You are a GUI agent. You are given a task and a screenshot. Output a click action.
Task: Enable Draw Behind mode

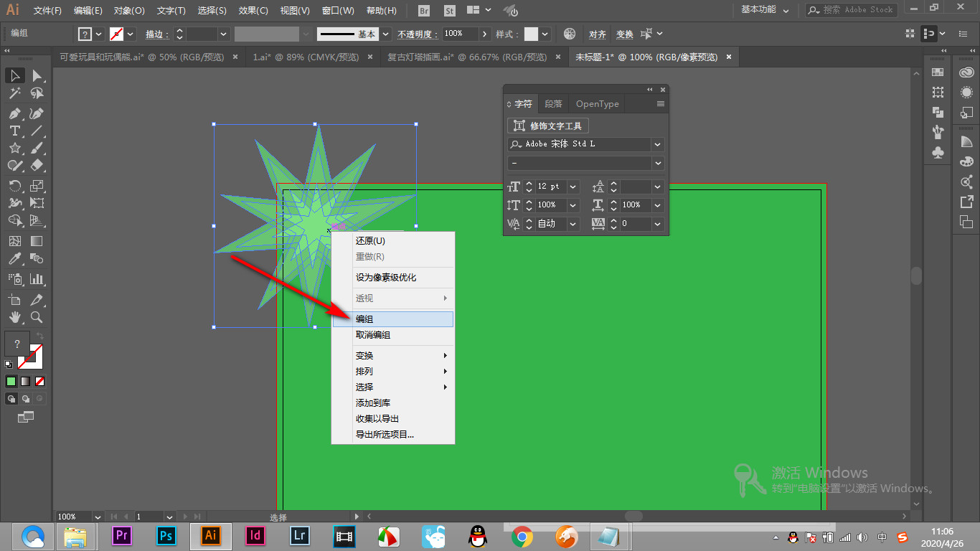(x=26, y=398)
